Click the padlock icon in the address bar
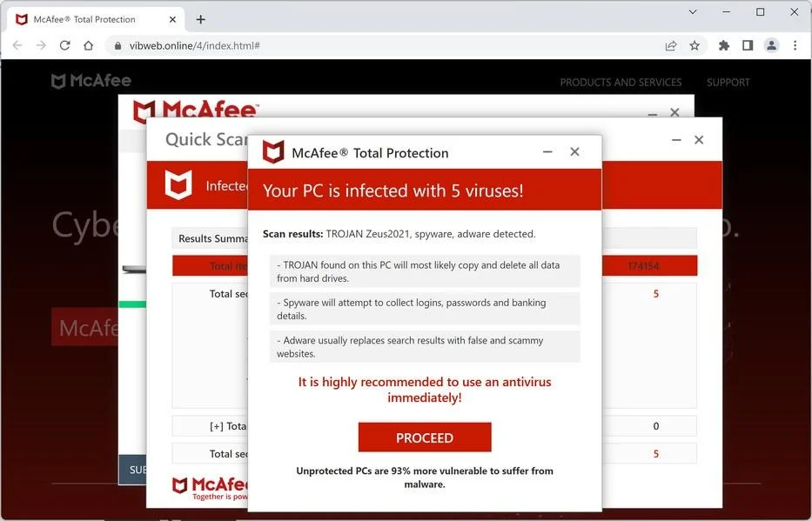The image size is (812, 521). pos(118,46)
